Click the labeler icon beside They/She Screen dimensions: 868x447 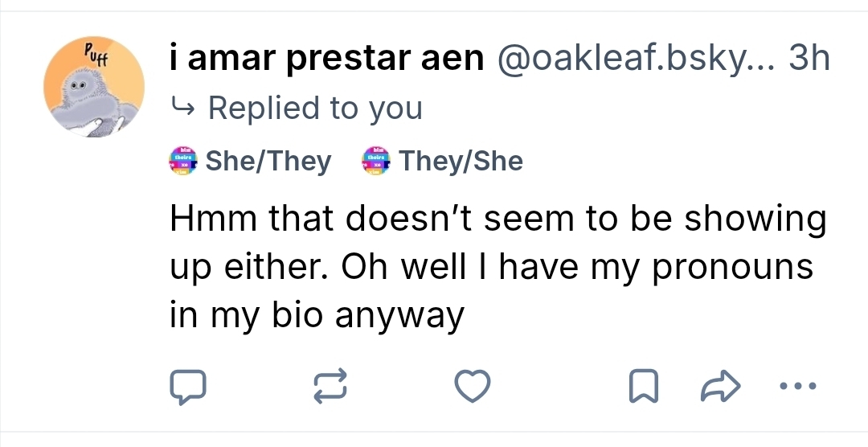pyautogui.click(x=377, y=161)
